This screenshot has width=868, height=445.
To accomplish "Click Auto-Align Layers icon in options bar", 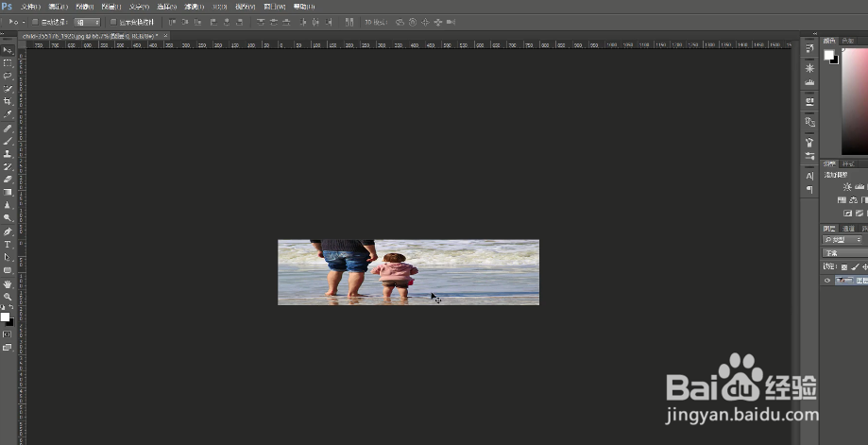I will tap(349, 22).
